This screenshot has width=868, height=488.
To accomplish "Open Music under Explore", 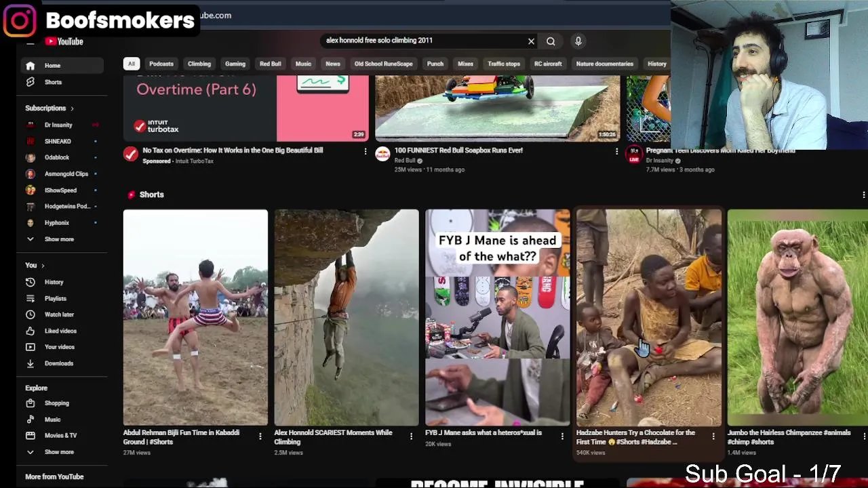I will pyautogui.click(x=62, y=420).
